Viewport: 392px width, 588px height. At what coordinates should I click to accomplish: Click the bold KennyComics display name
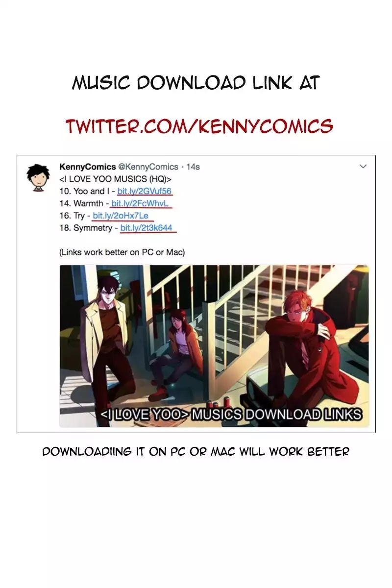pyautogui.click(x=87, y=167)
